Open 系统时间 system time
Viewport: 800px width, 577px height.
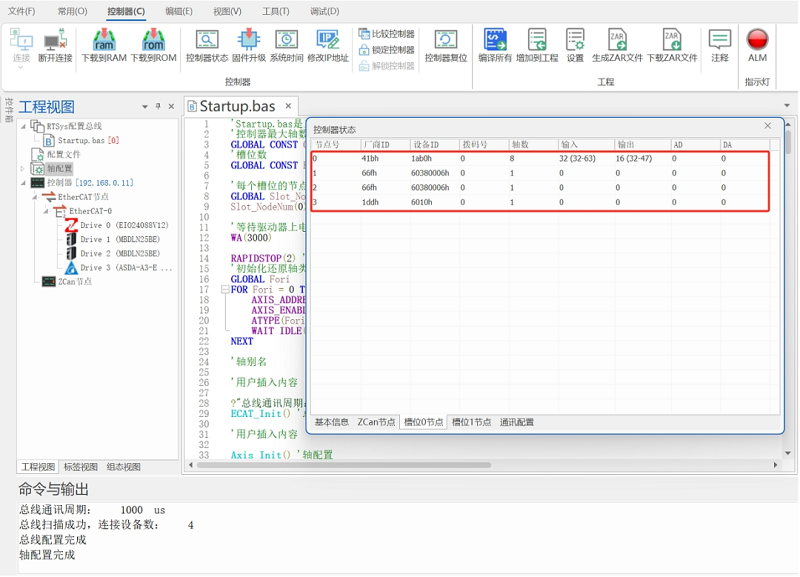click(x=286, y=45)
